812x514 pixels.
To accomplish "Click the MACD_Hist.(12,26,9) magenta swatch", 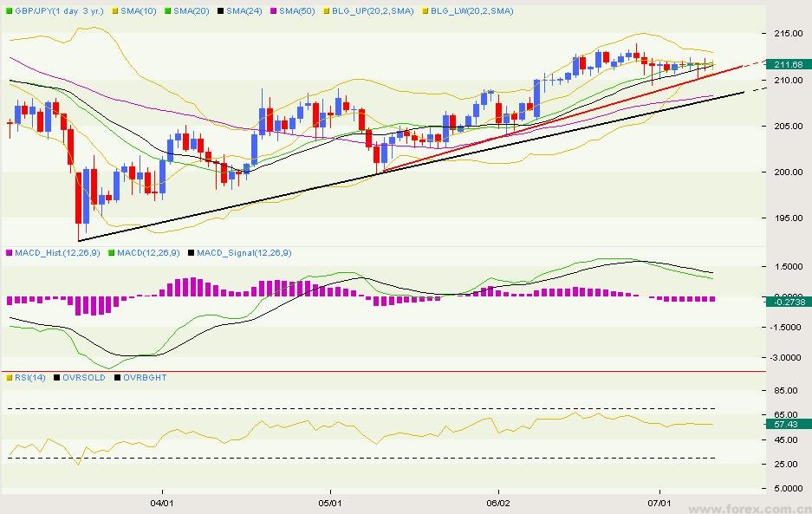I will tap(9, 252).
